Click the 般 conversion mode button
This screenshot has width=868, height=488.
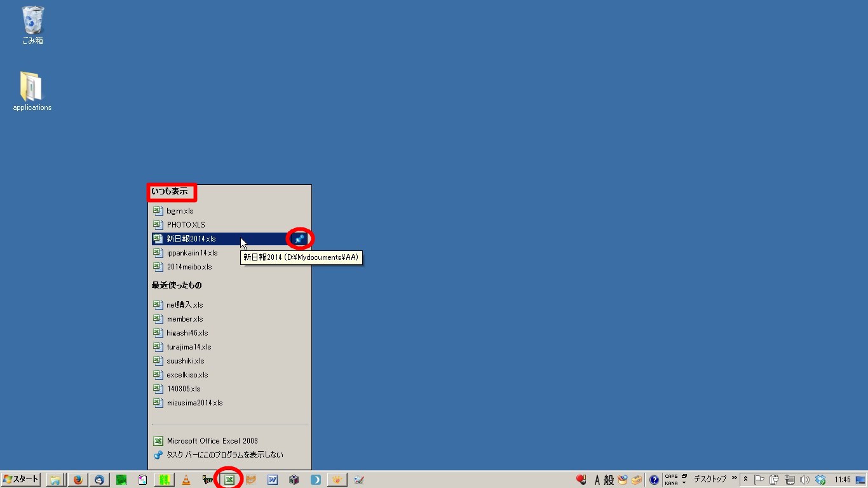click(x=609, y=480)
